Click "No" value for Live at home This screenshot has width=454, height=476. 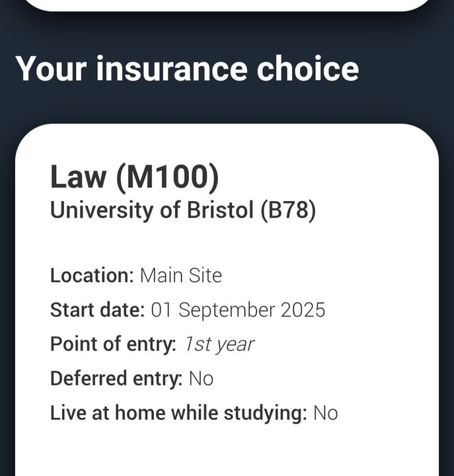325,413
